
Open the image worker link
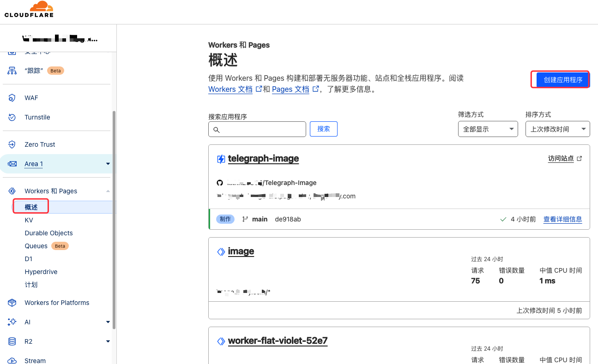(241, 251)
